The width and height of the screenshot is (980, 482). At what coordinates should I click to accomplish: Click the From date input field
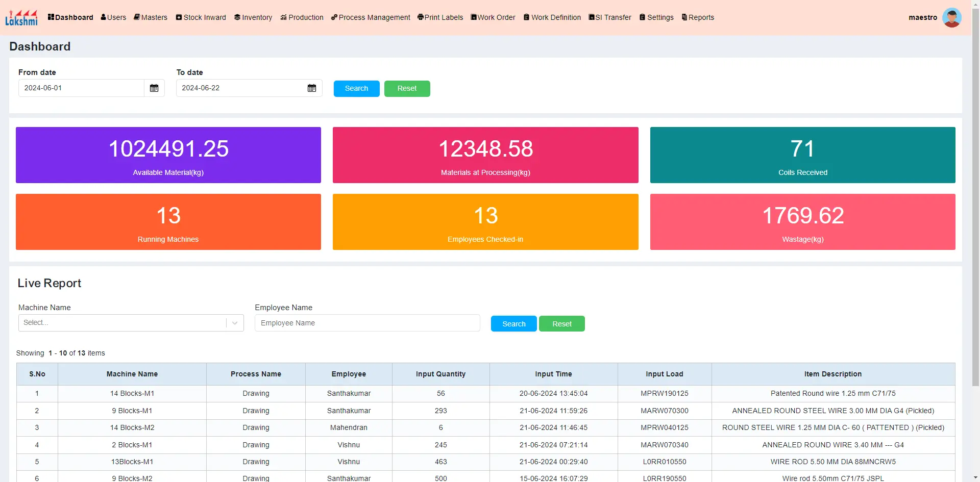(x=82, y=88)
